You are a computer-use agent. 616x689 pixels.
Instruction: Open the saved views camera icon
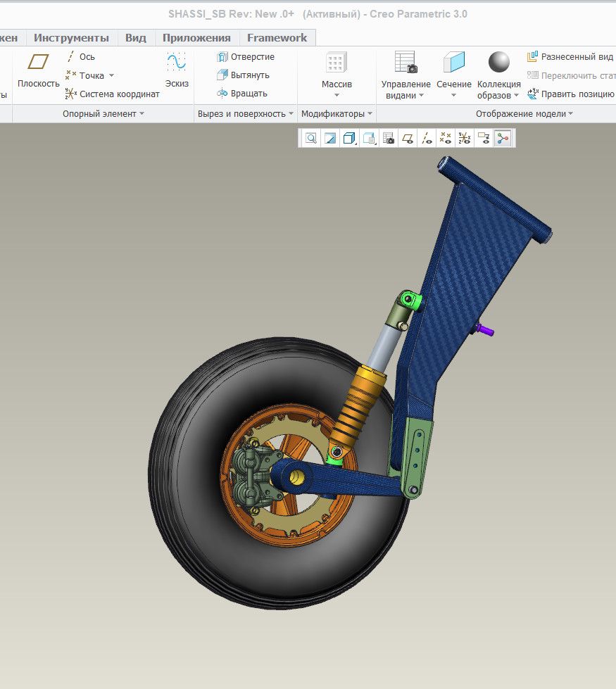point(388,139)
